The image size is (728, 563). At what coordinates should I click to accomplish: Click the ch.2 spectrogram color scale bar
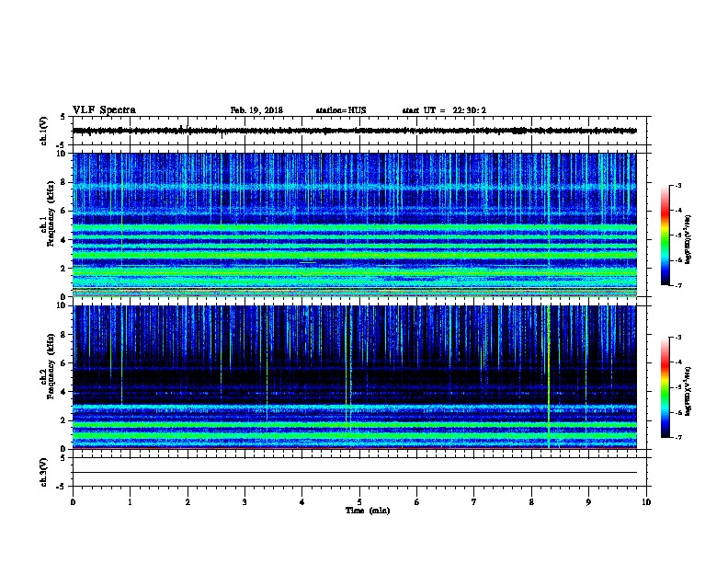pos(665,387)
